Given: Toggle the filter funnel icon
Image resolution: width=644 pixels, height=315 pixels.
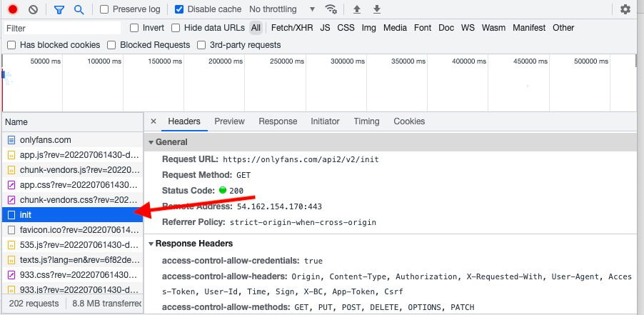Looking at the screenshot, I should [59, 9].
